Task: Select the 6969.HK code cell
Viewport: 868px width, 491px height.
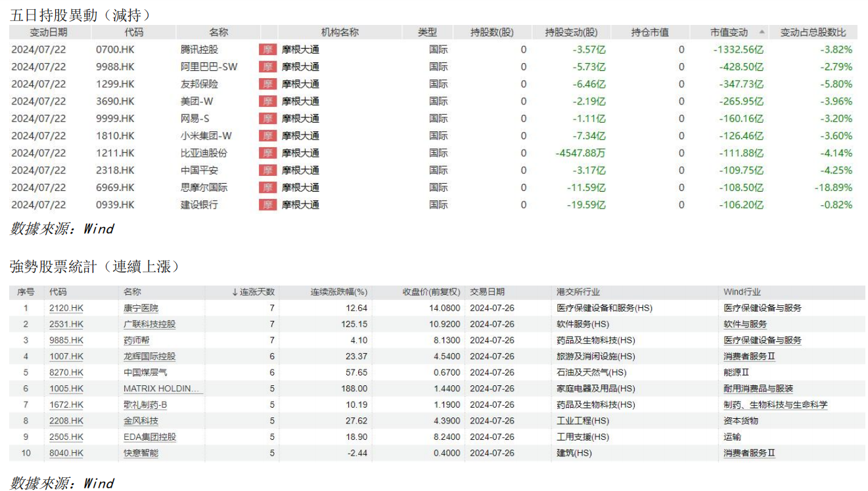Action: tap(115, 187)
